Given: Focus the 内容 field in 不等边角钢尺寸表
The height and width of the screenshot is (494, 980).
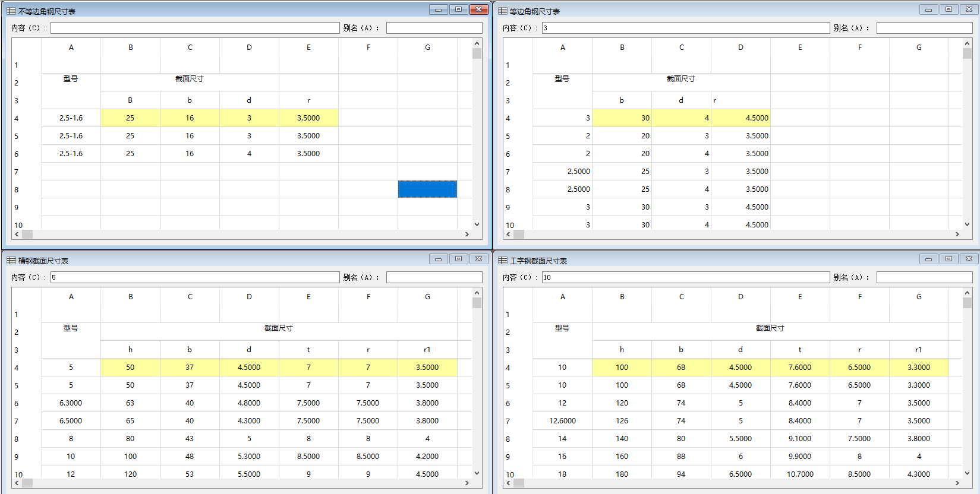Looking at the screenshot, I should (x=195, y=28).
